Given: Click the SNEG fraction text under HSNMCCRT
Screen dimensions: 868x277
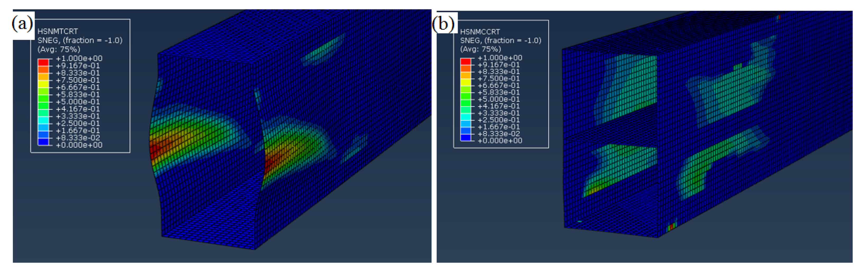Looking at the screenshot, I should pyautogui.click(x=501, y=40).
